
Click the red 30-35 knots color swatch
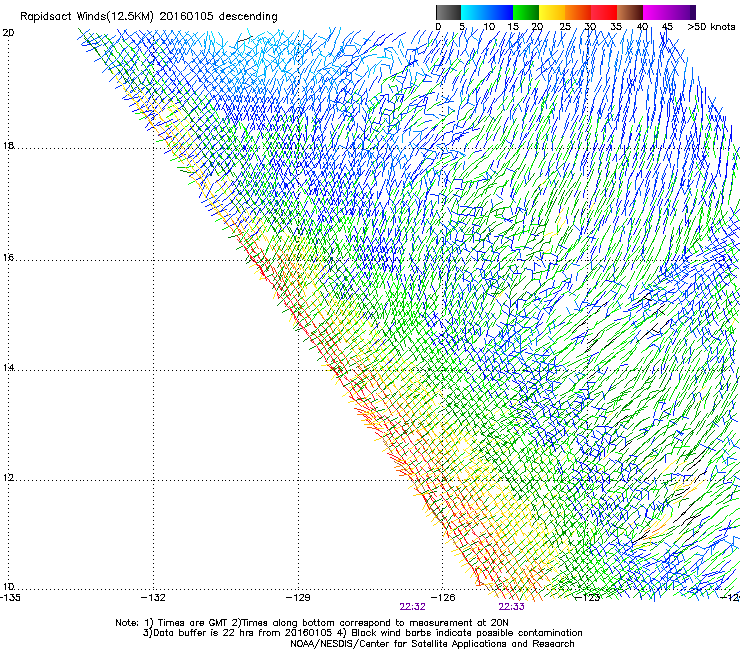(x=604, y=12)
